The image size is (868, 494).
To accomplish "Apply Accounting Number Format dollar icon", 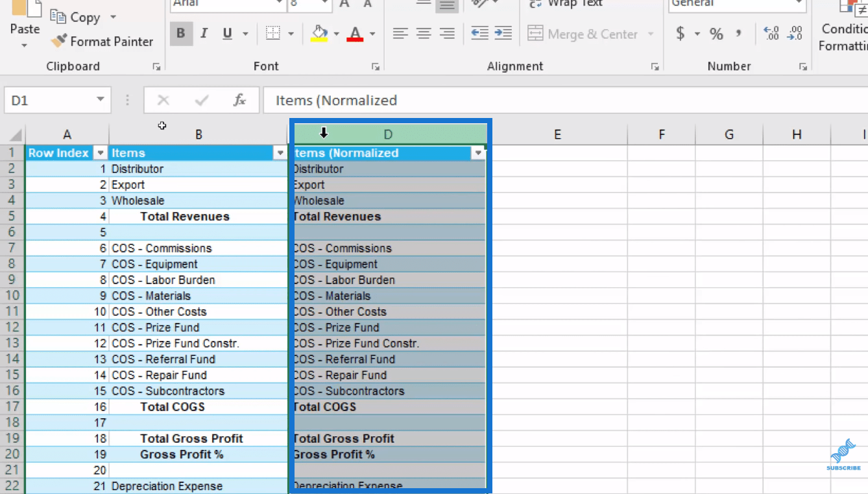I will click(680, 33).
